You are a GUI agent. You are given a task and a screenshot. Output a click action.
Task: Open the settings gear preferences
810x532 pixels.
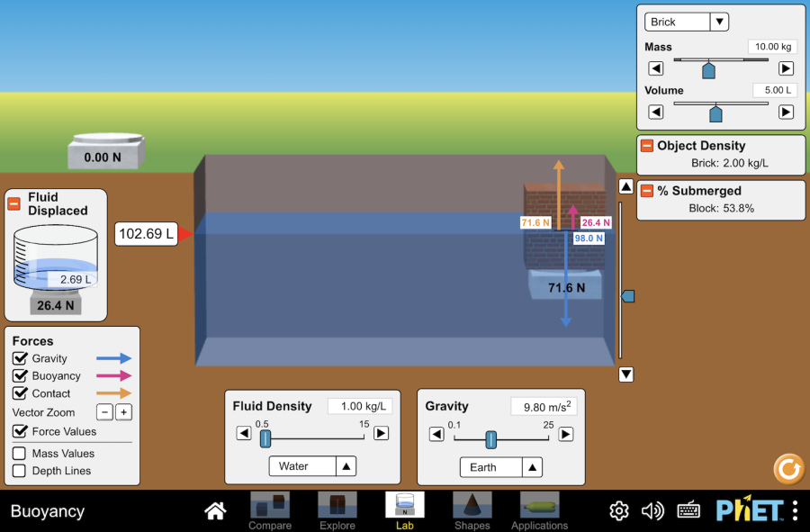coord(619,511)
